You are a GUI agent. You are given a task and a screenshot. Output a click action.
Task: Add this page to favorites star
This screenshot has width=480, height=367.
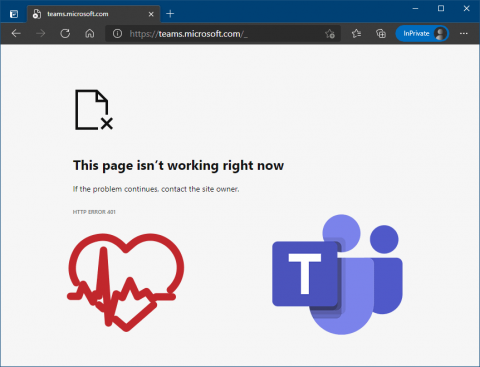(x=330, y=34)
